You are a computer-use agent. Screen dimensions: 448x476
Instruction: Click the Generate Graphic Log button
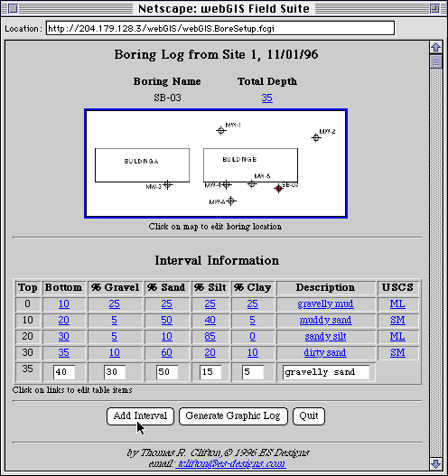[x=233, y=416]
